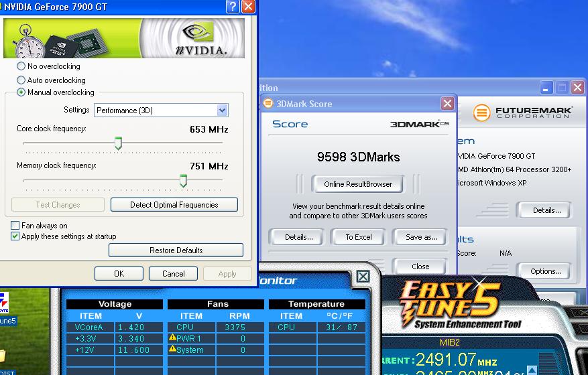Select the No overclocking option
588x375 pixels.
point(21,67)
